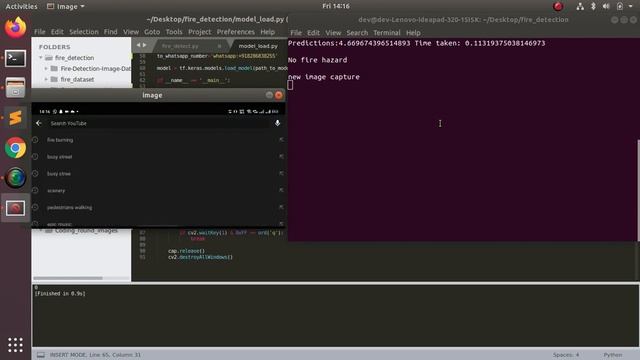Click the Bluetooth icon in top bar
This screenshot has height=360, width=640.
pos(593,6)
